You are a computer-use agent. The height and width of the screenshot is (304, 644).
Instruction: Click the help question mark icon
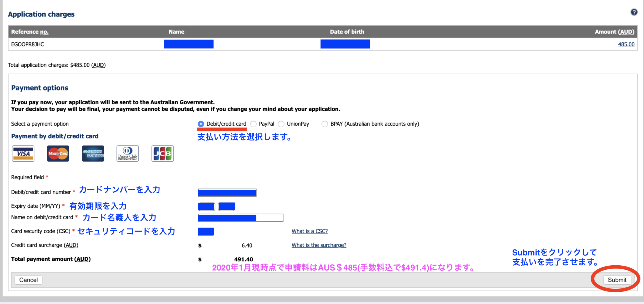coord(633,12)
